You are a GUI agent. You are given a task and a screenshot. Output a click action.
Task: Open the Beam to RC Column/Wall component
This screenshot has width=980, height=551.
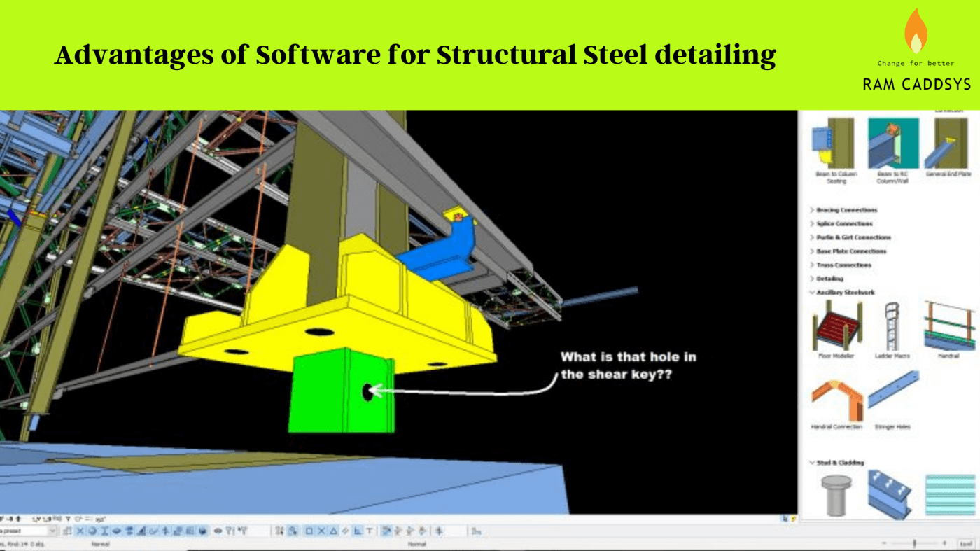(892, 149)
